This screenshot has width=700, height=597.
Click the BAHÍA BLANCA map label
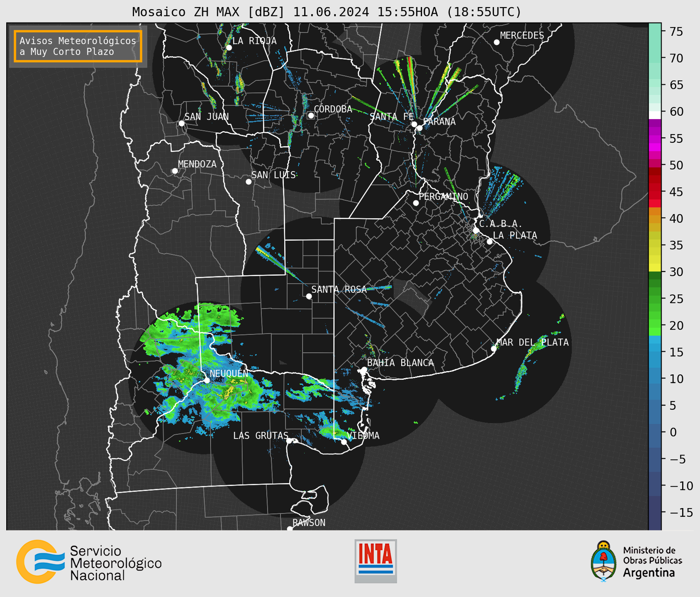pyautogui.click(x=400, y=363)
